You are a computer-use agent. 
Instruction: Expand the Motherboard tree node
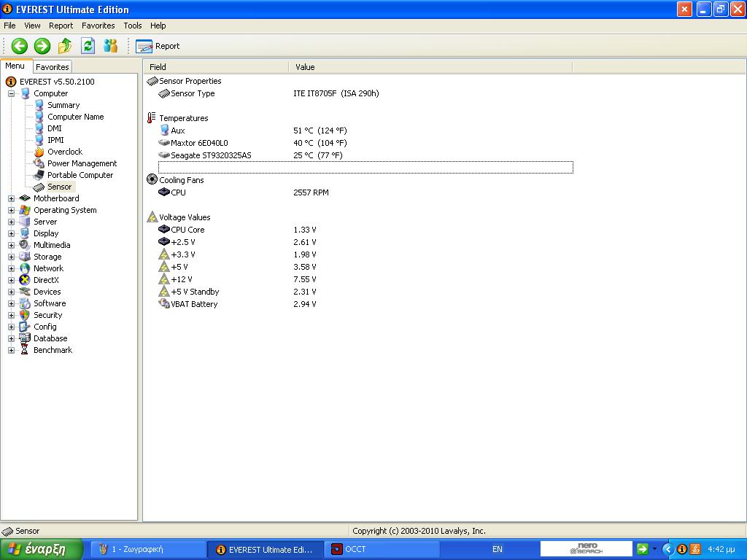[x=12, y=198]
